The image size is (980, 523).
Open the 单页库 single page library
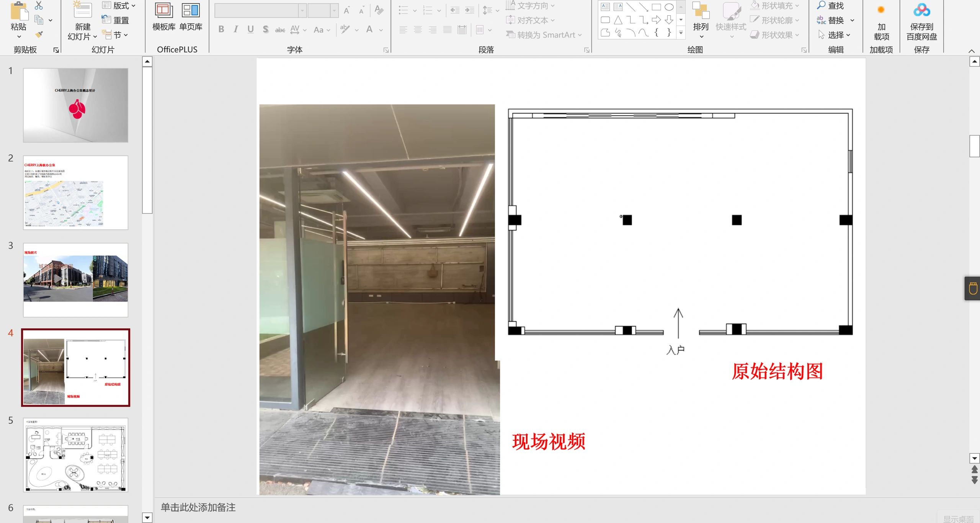(191, 17)
